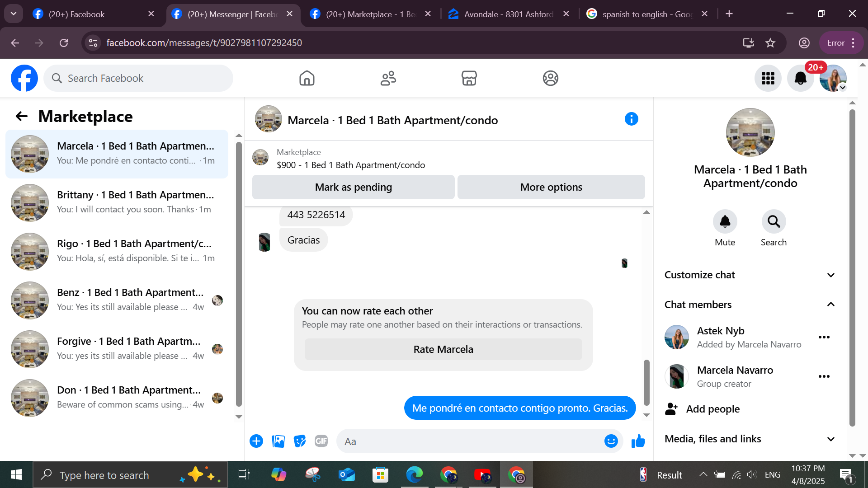Send a thumbs-up like
The width and height of the screenshot is (868, 488).
(638, 441)
